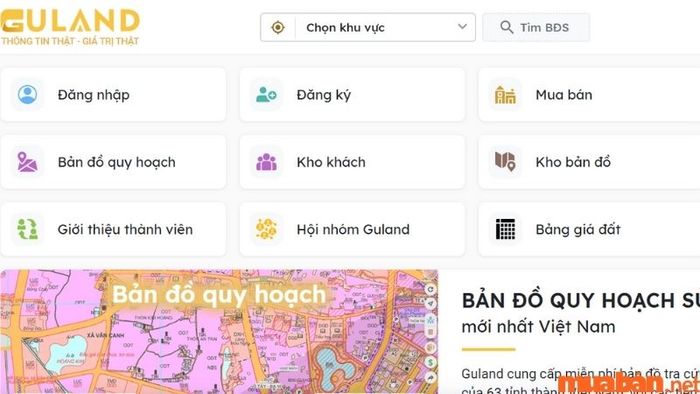Screen dimensions: 700x394
Task: Open the Chọn khu vực dropdown
Action: click(367, 27)
